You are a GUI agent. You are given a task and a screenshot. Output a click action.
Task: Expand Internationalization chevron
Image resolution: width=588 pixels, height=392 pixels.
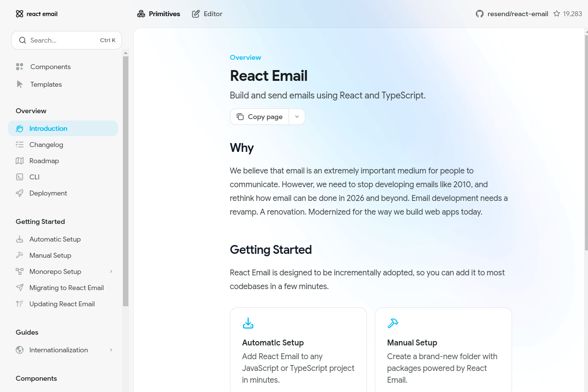tap(111, 350)
